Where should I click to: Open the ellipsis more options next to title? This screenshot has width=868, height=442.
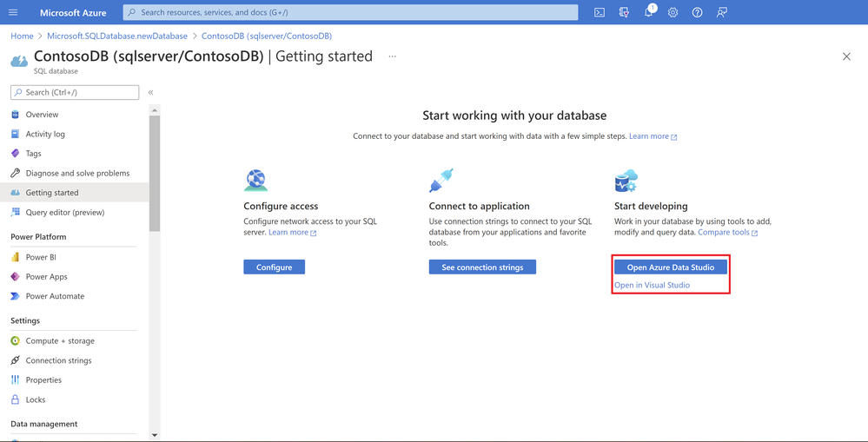pyautogui.click(x=392, y=56)
